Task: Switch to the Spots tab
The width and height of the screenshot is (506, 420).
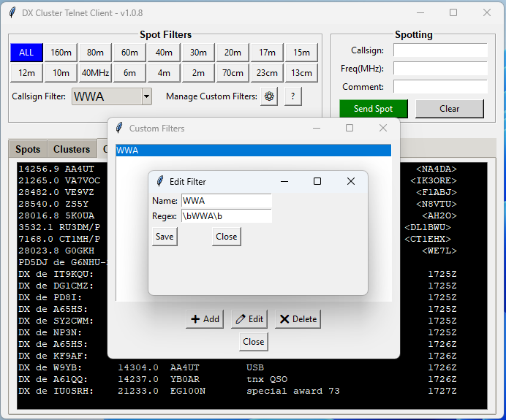Action: click(x=28, y=149)
